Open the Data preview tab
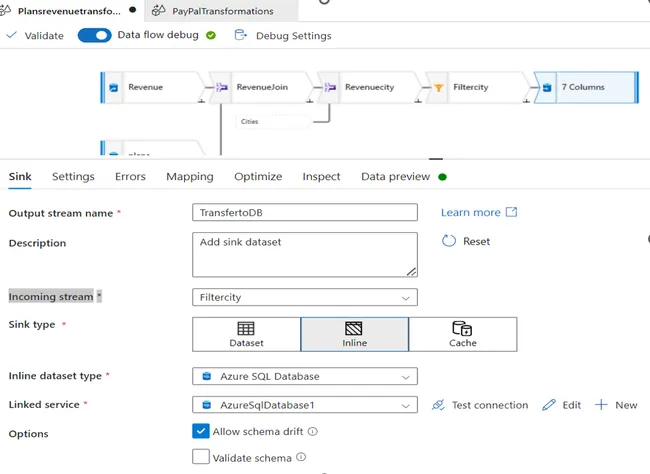Viewport: 650px width, 474px height. point(395,177)
